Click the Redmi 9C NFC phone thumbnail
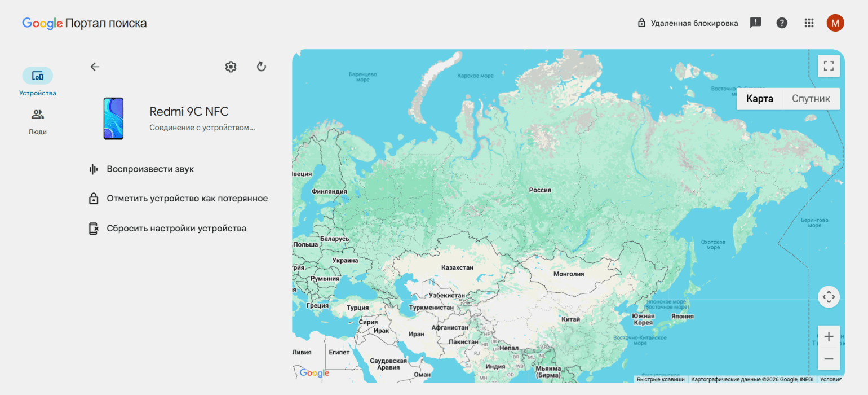This screenshot has height=395, width=868. coord(113,118)
